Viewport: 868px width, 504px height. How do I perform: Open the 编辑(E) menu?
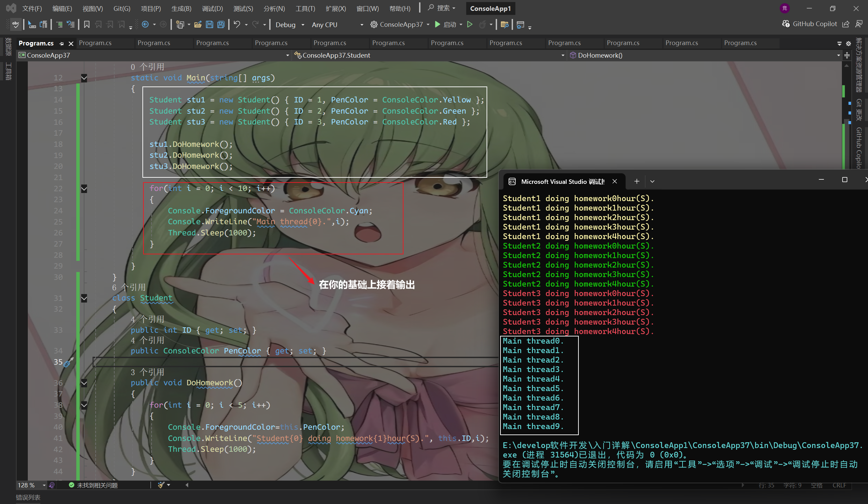point(62,8)
